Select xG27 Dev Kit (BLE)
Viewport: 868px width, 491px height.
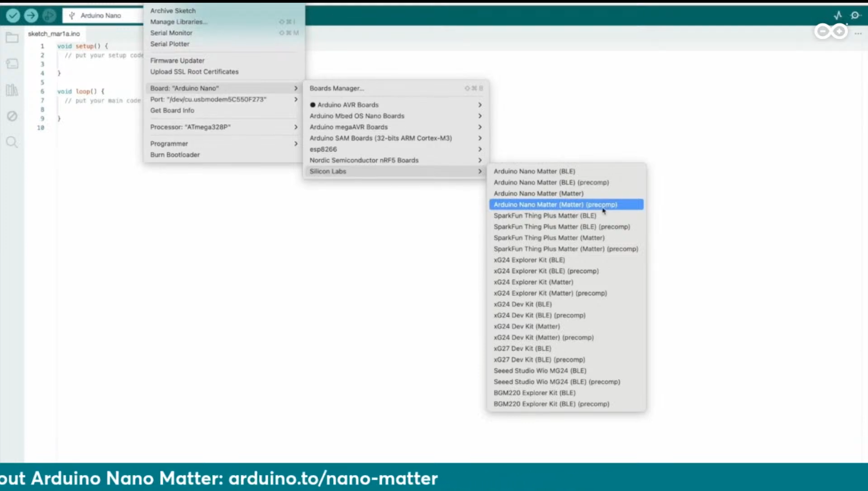click(x=566, y=348)
